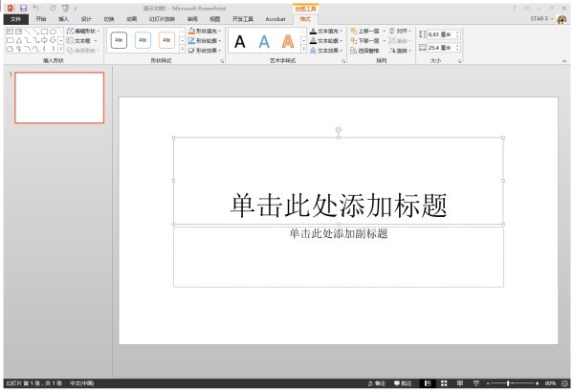574x392 pixels.
Task: Select the black WordArt style A
Action: point(240,41)
